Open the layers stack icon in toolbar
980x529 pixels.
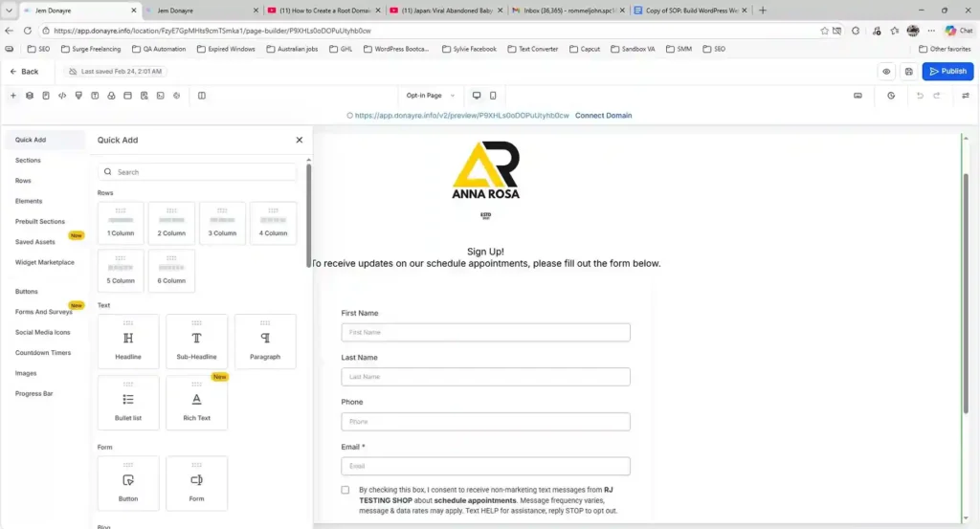pyautogui.click(x=30, y=96)
